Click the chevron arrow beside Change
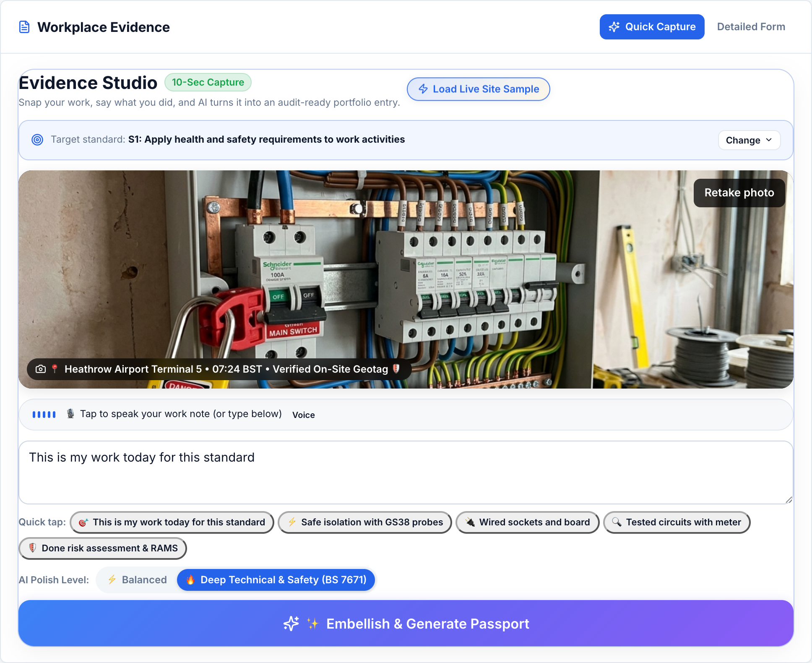 (x=769, y=140)
